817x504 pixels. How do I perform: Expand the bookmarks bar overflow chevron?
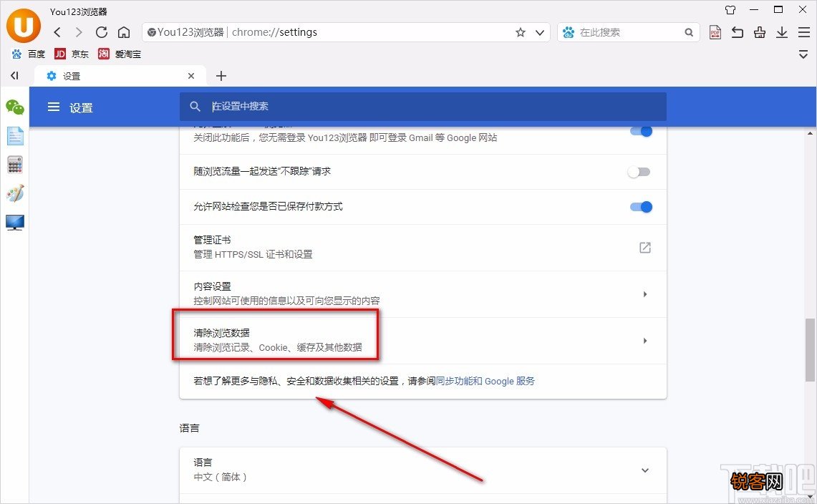point(803,54)
